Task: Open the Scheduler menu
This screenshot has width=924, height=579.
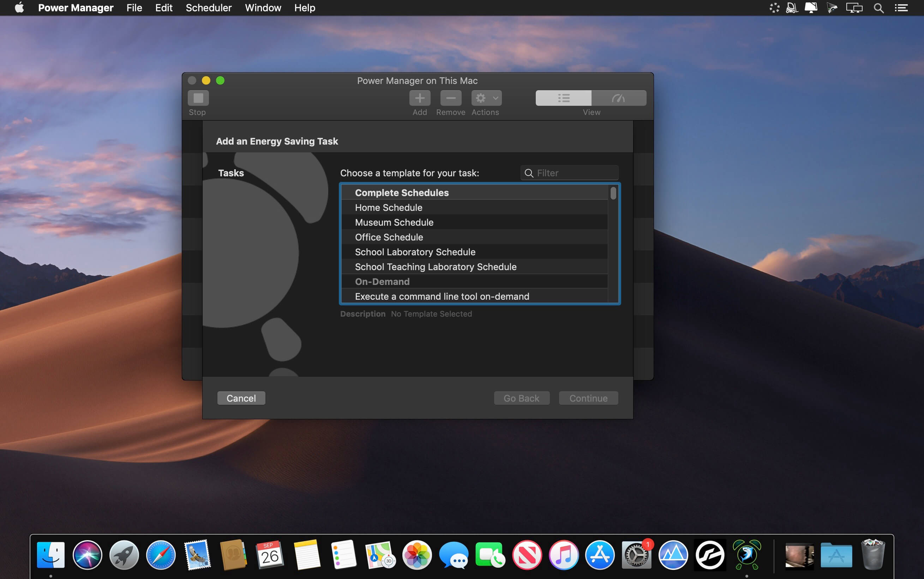Action: point(209,8)
